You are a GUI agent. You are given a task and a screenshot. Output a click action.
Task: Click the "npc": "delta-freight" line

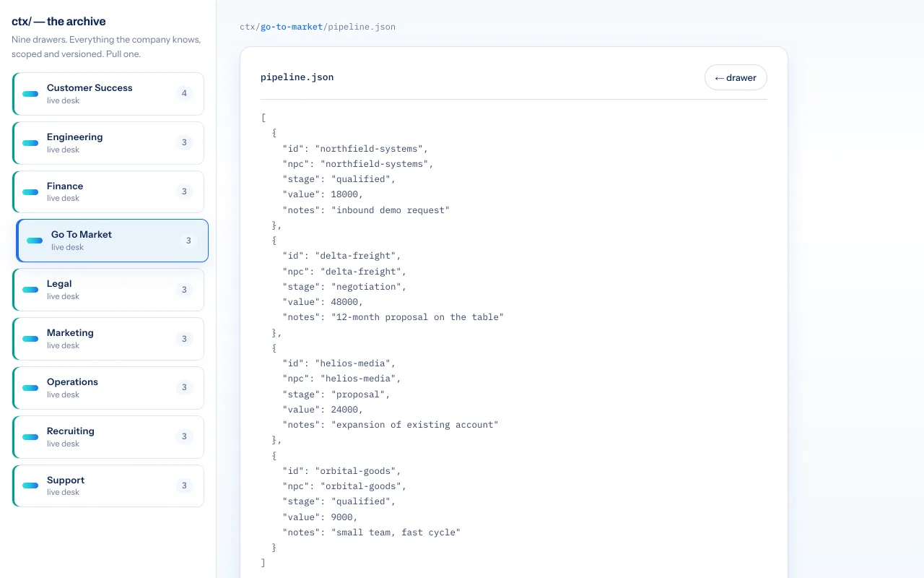click(344, 272)
